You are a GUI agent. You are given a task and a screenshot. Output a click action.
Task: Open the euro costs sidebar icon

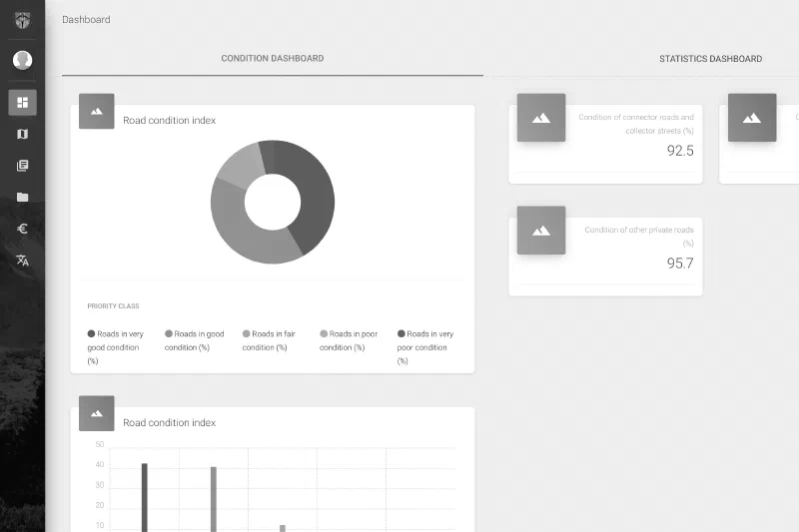coord(22,229)
